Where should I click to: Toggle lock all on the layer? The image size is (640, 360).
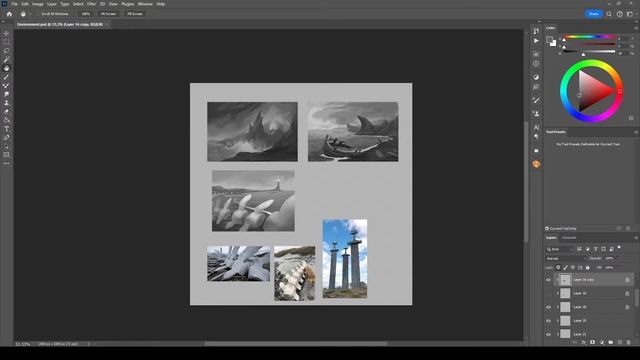(x=588, y=268)
